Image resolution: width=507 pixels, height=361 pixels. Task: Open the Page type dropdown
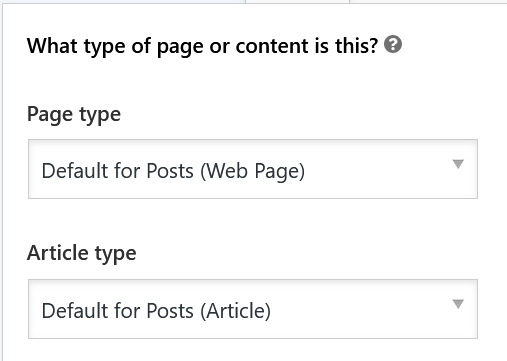click(253, 169)
